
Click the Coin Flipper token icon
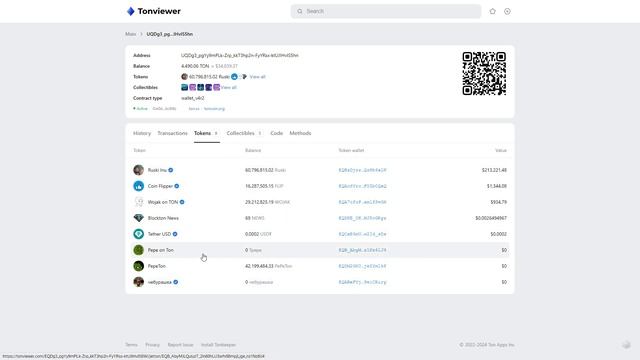138,186
